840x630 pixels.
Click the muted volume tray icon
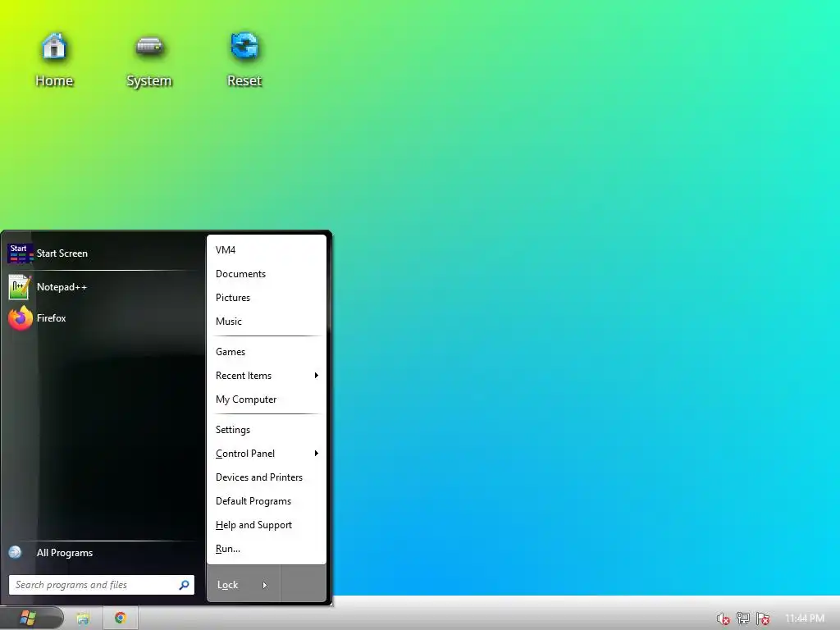click(x=724, y=619)
